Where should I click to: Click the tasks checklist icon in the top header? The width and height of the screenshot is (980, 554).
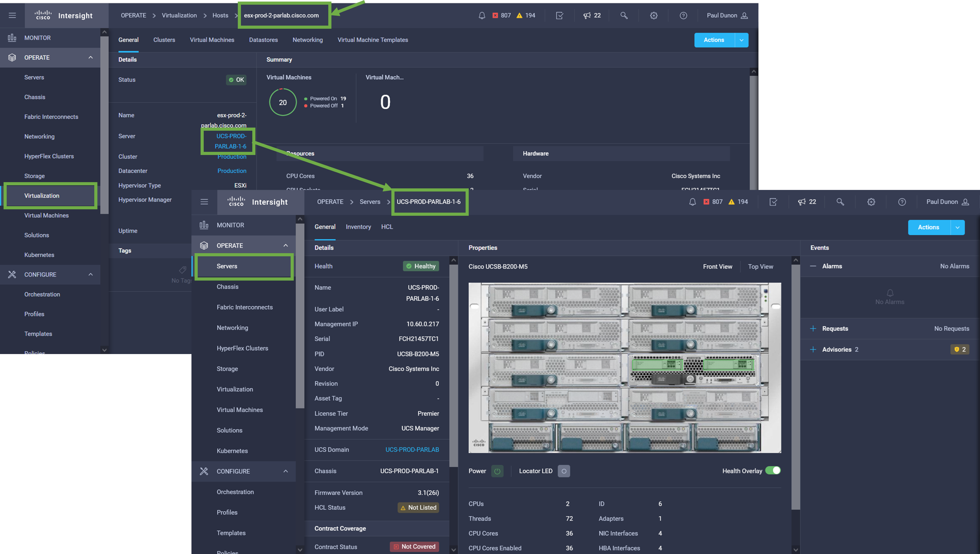pos(559,16)
